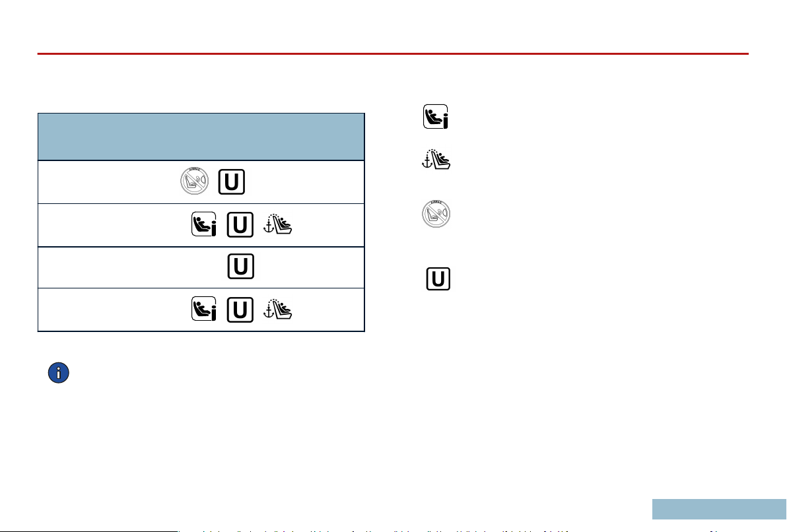Image resolution: width=787 pixels, height=532 pixels.
Task: Click the blue table header band
Action: tap(201, 137)
